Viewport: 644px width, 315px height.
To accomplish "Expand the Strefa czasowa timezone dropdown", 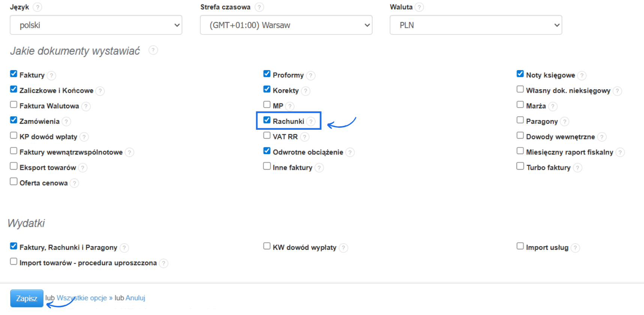I will [286, 25].
